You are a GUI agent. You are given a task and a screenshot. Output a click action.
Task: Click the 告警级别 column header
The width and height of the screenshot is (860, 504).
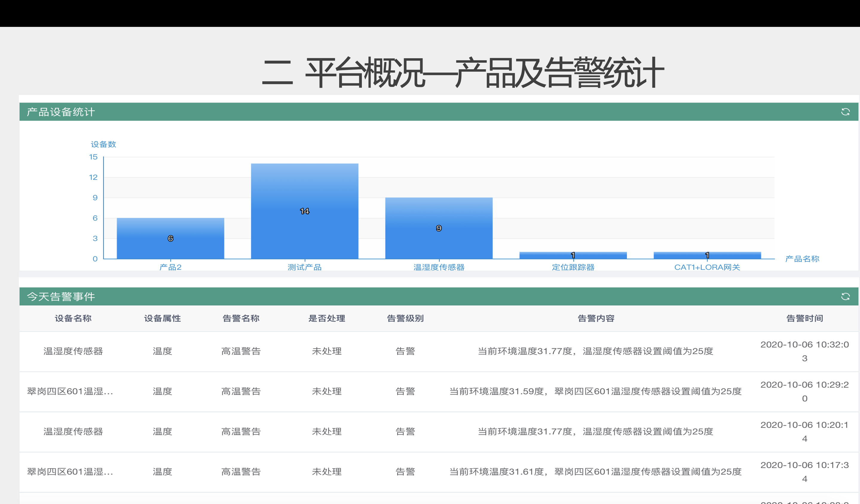[405, 318]
